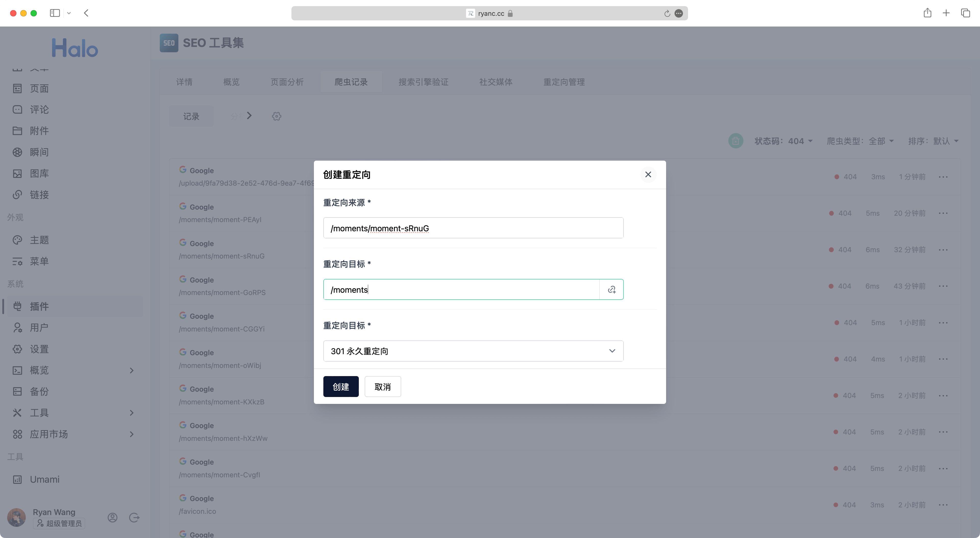Switch to the 搜索引擎验证 tab
980x538 pixels.
click(x=423, y=82)
